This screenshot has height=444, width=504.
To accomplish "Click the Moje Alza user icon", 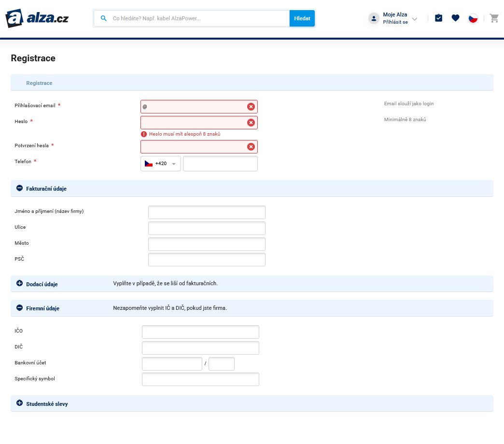I will 374,18.
